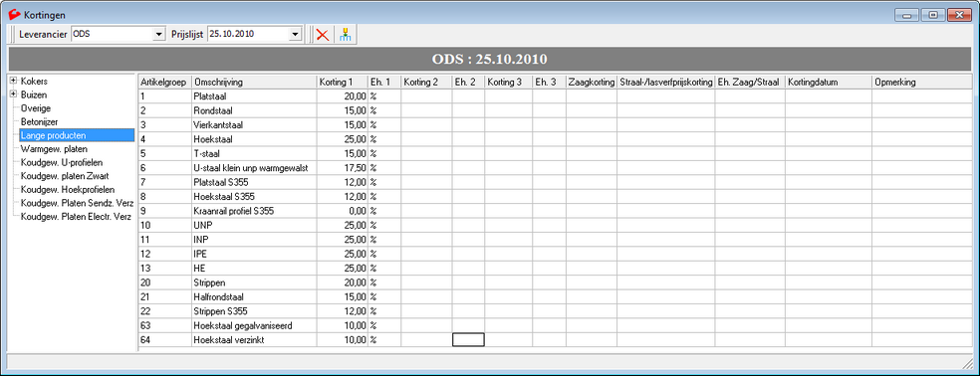Click the Platstaal S355 cell
Image resolution: width=980 pixels, height=376 pixels.
pos(254,182)
